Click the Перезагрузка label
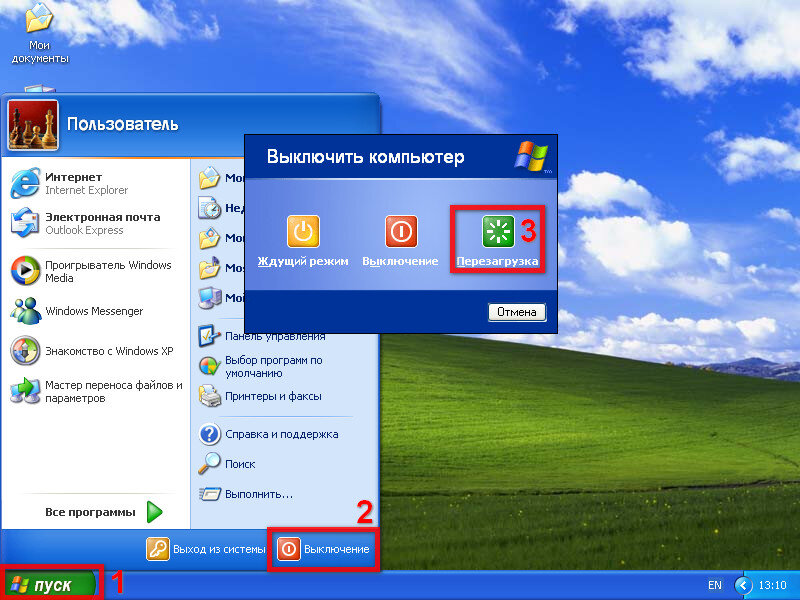Image resolution: width=800 pixels, height=600 pixels. (497, 261)
